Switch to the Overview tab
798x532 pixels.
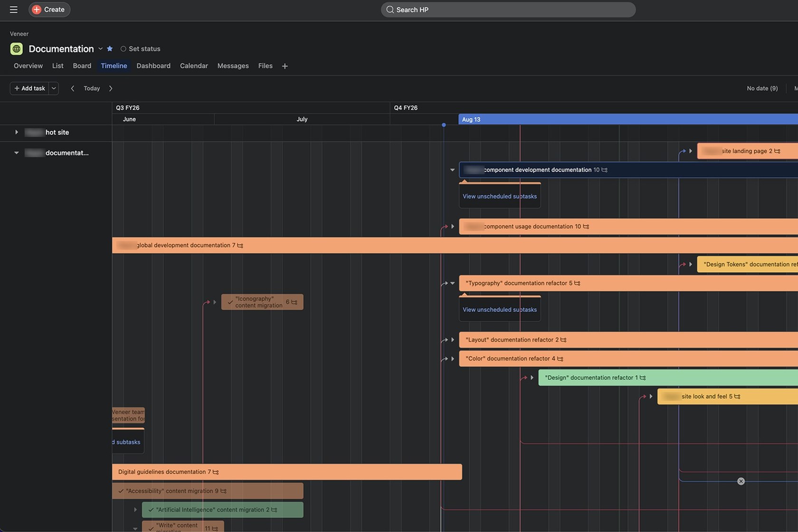coord(28,66)
